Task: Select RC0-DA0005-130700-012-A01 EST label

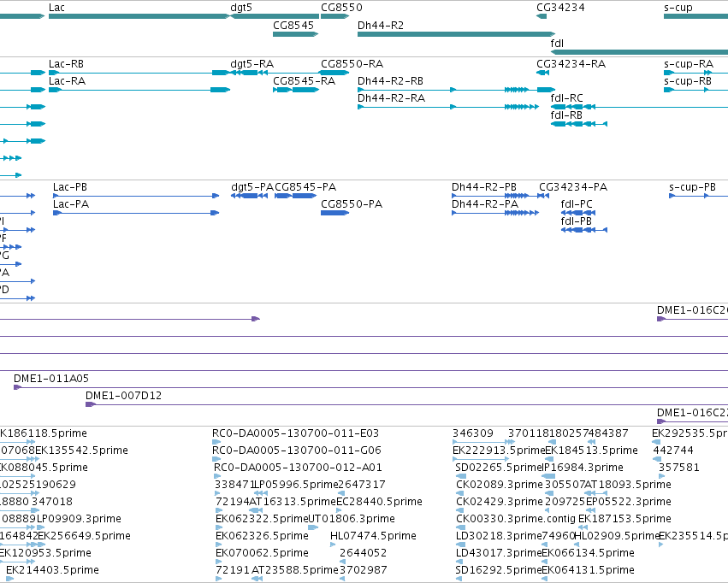Action: coord(298,468)
